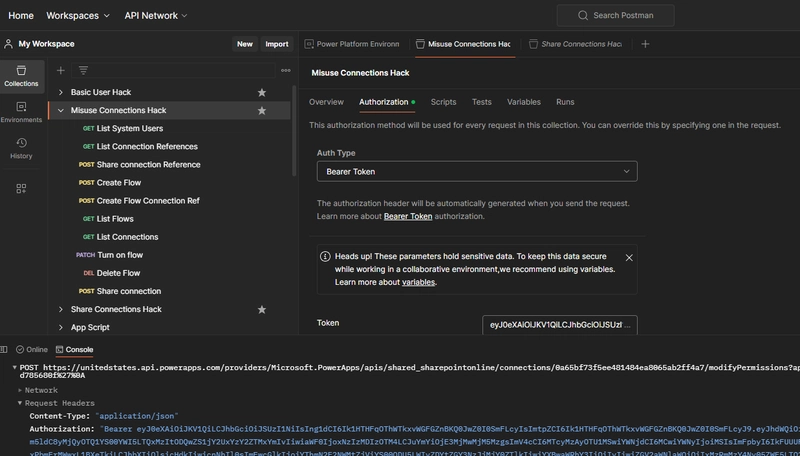Image resolution: width=800 pixels, height=456 pixels.
Task: Open collections view more actions ellipsis
Action: click(285, 70)
